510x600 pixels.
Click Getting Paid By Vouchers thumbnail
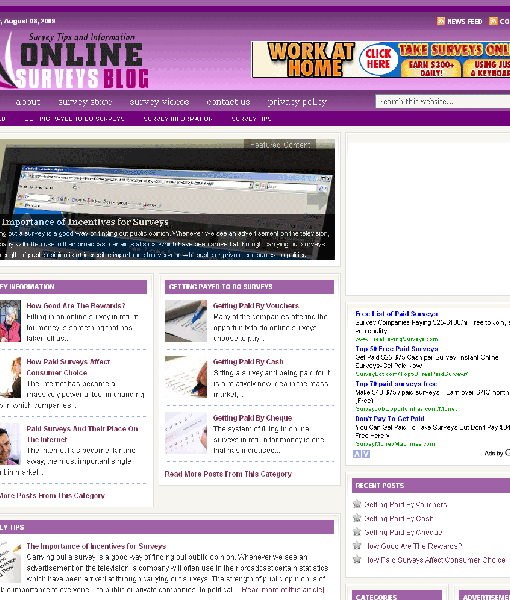pyautogui.click(x=186, y=321)
